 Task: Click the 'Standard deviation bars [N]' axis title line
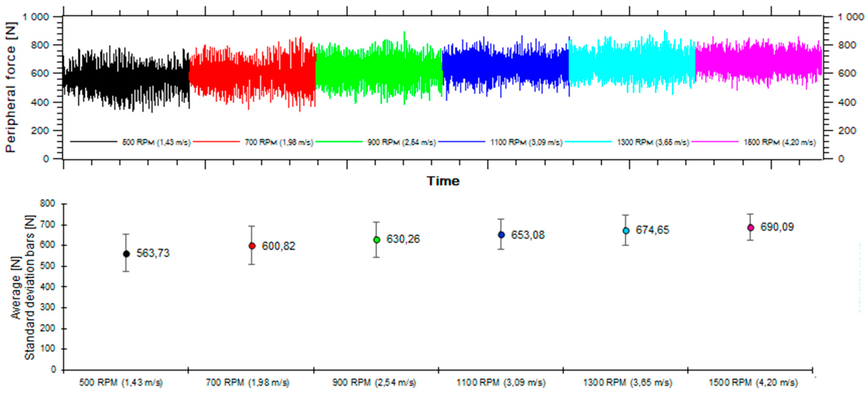coord(30,287)
